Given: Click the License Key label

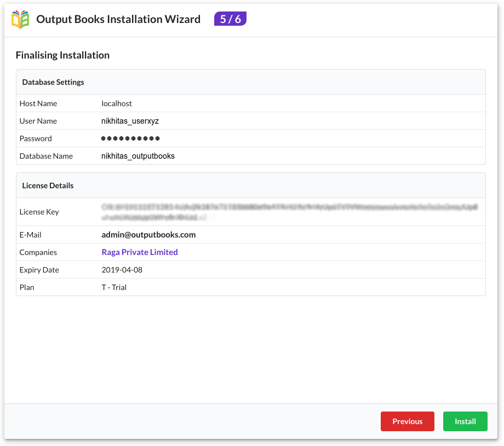Looking at the screenshot, I should click(x=39, y=212).
